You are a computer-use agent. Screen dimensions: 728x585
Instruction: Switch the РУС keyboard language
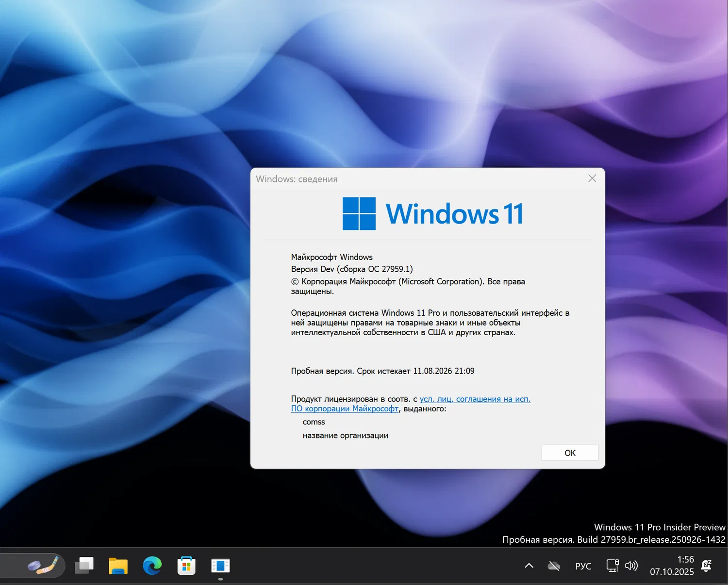pos(582,566)
